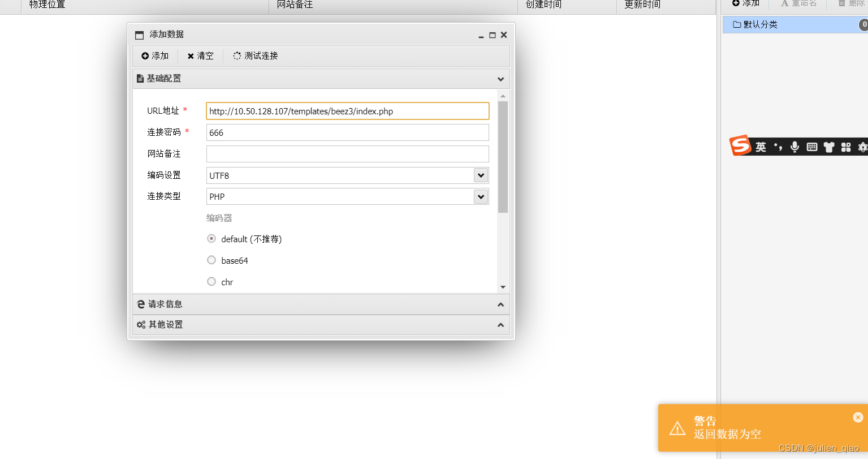Click the dialog's vertical scrollbar thumb
This screenshot has height=459, width=868.
(x=503, y=157)
